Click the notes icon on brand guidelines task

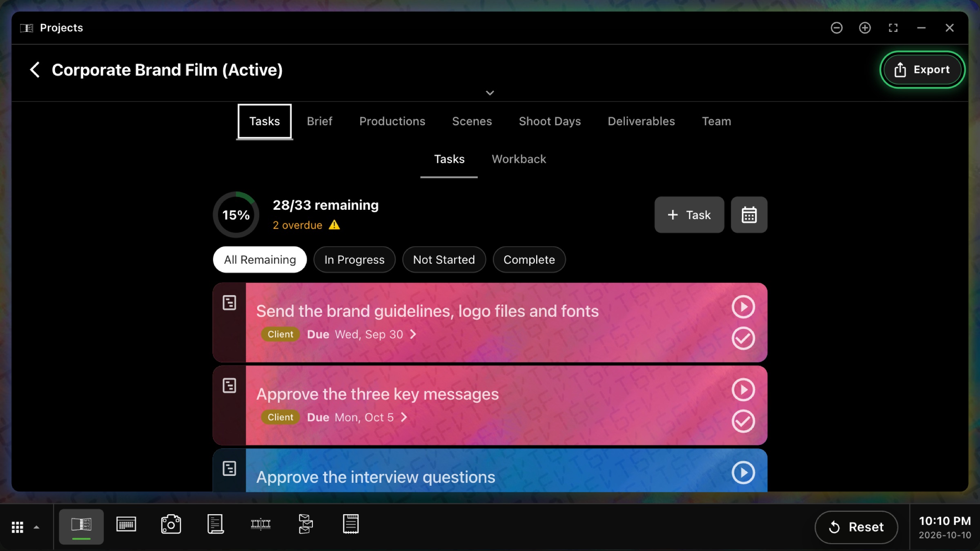tap(229, 303)
